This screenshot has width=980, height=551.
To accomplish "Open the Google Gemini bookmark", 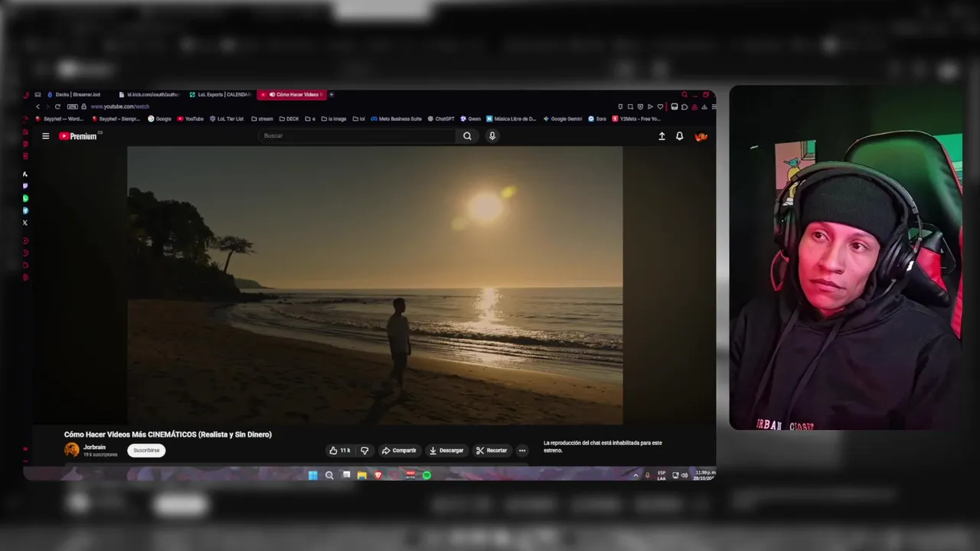I will tap(563, 119).
